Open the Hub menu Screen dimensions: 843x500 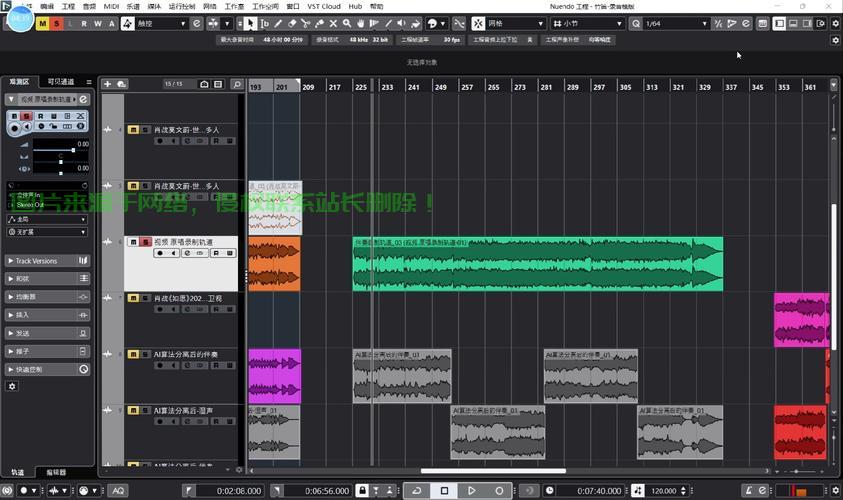tap(355, 6)
